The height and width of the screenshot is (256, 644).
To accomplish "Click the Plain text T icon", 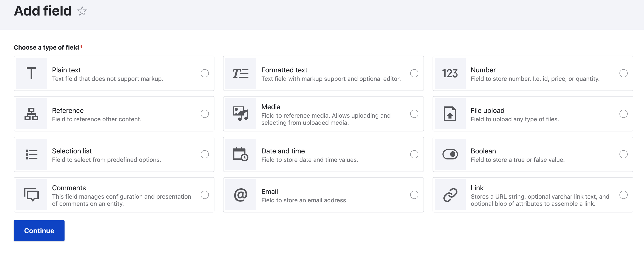I will point(31,73).
